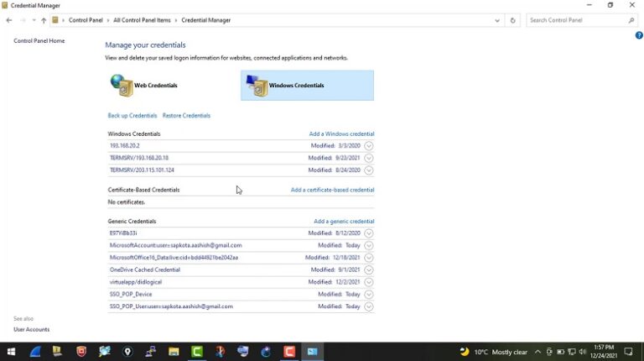Expand the OneDrive Cached Credential entry

pos(369,270)
